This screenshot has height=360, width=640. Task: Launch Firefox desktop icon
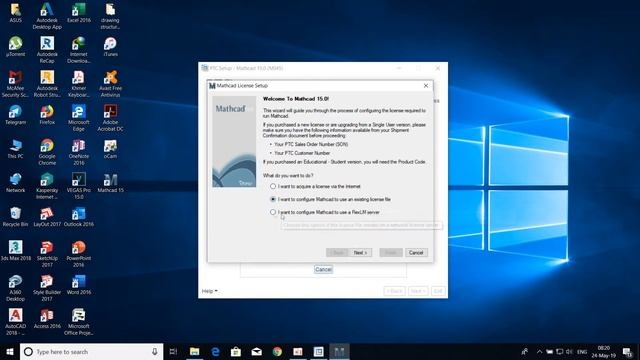(x=47, y=115)
